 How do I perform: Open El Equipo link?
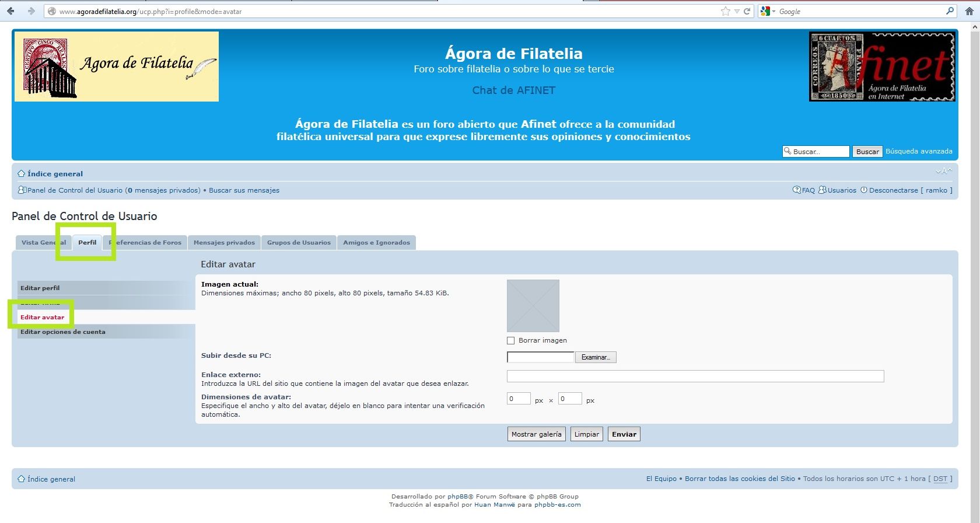click(x=661, y=479)
